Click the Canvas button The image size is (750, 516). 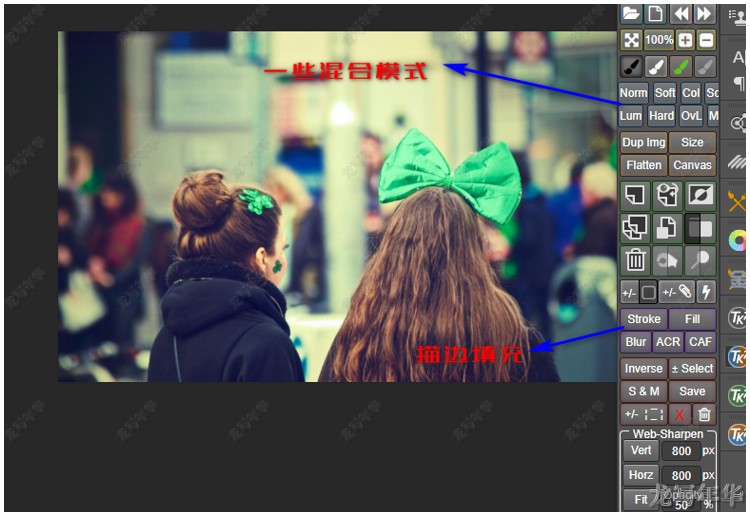[692, 165]
